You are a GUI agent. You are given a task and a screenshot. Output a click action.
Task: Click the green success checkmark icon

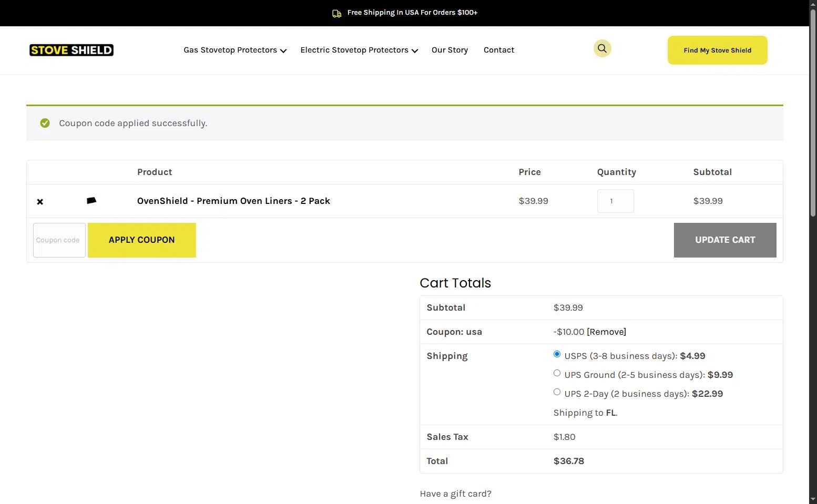coord(45,123)
